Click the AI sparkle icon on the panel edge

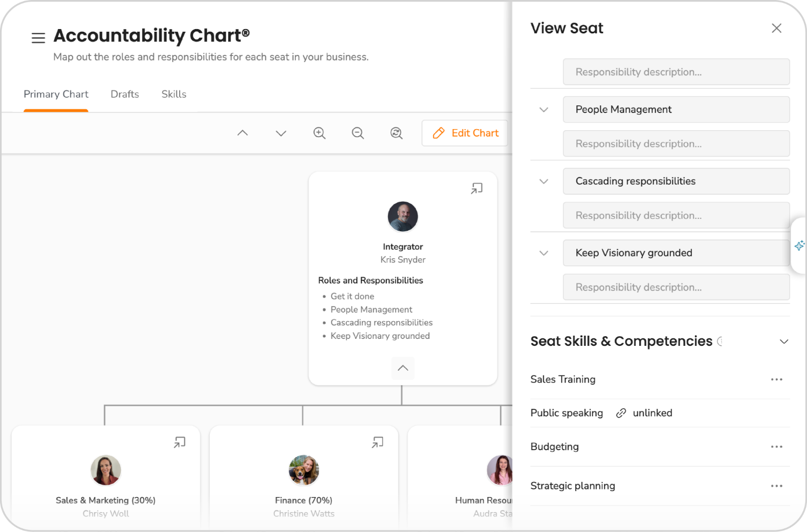[x=799, y=245]
